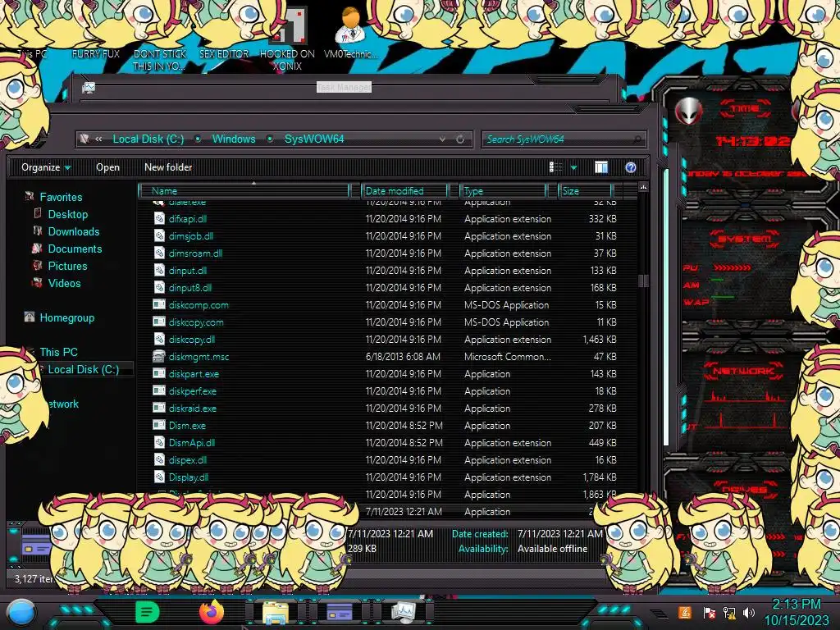Open Desktop in the navigation pane

point(68,214)
